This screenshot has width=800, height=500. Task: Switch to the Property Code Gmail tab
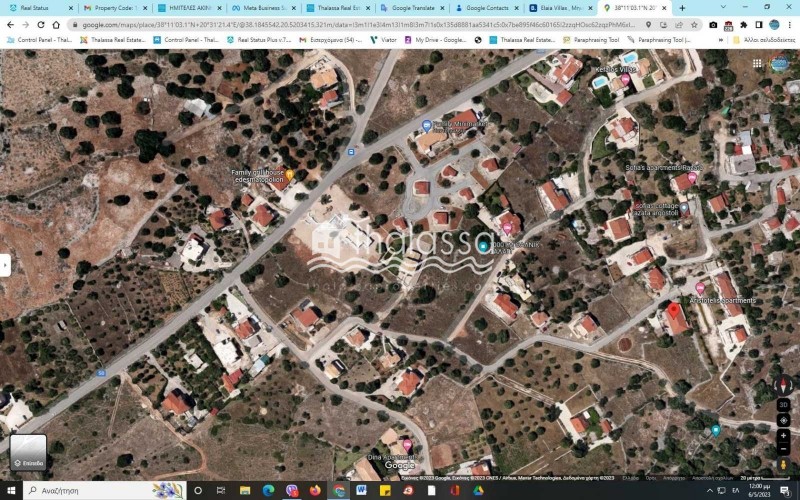(115, 8)
